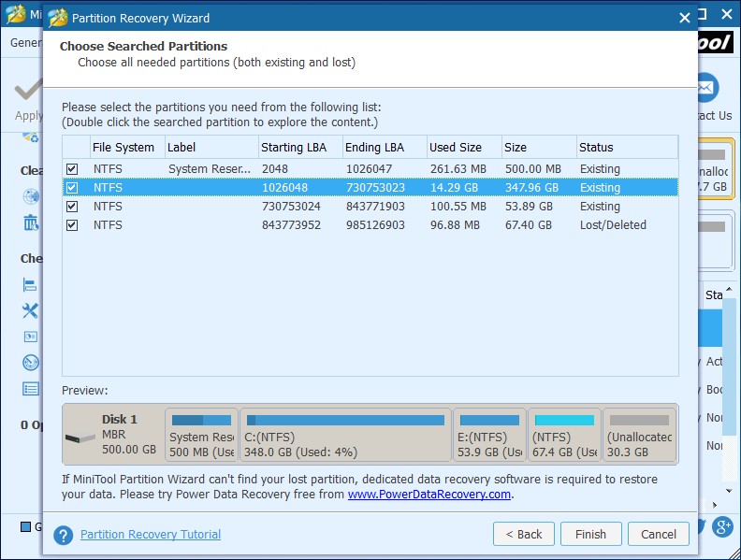The height and width of the screenshot is (560, 741).
Task: Select the Unallocated 30.3 GB preview block
Action: click(x=639, y=435)
